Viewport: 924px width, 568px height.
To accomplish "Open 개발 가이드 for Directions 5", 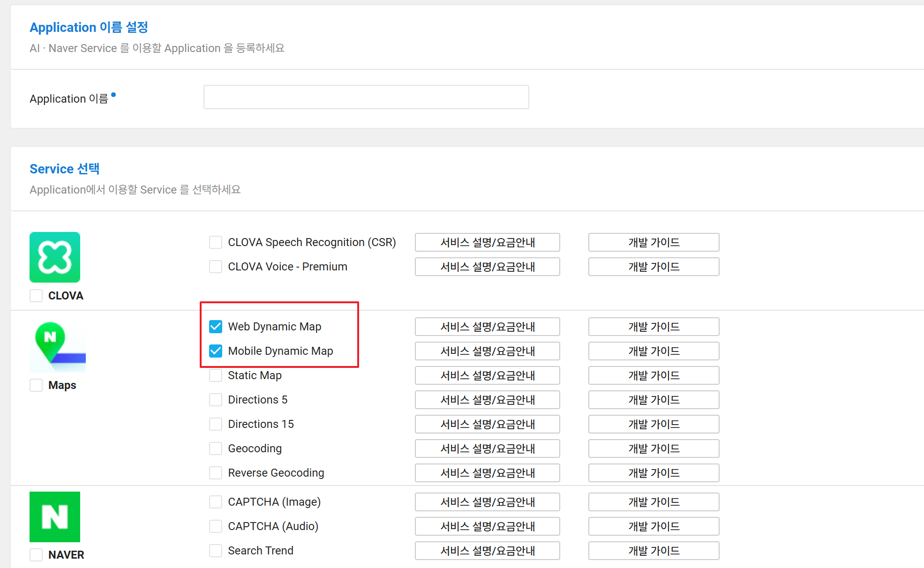I will [654, 400].
